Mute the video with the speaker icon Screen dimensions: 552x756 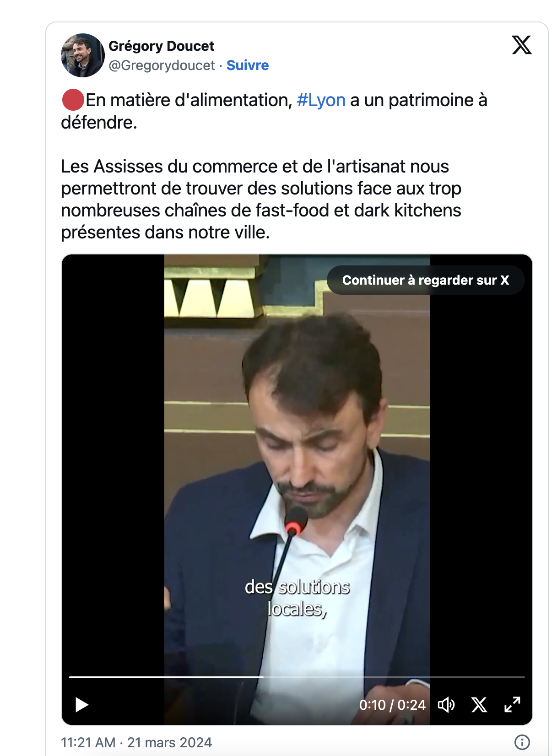(x=446, y=705)
